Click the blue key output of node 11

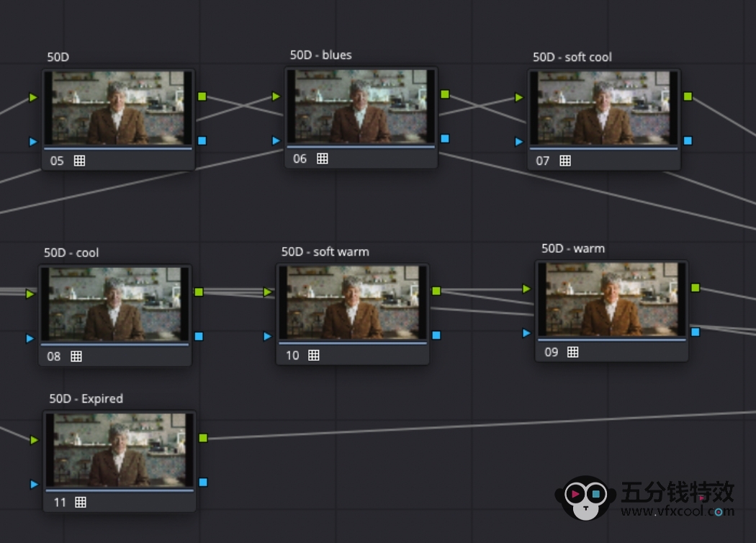click(x=203, y=483)
